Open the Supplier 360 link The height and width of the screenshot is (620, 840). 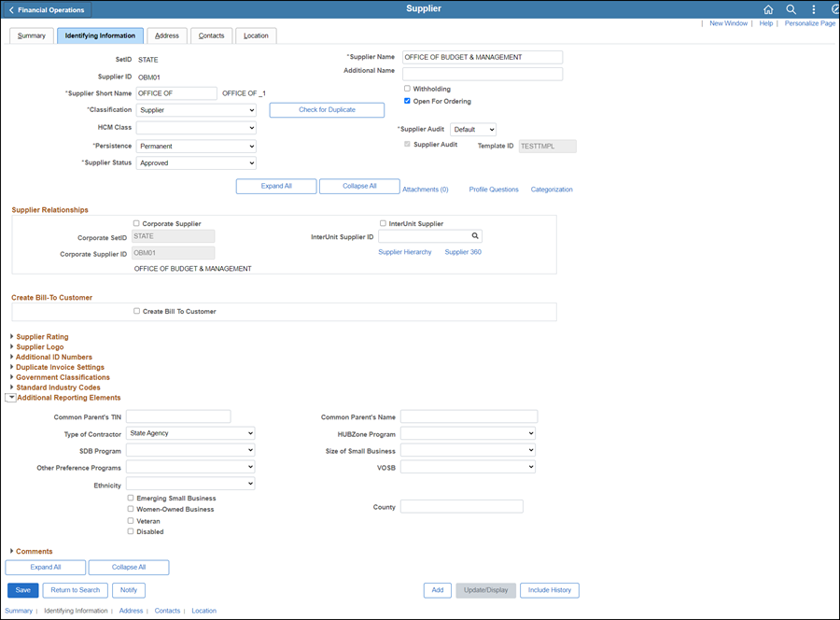point(463,252)
